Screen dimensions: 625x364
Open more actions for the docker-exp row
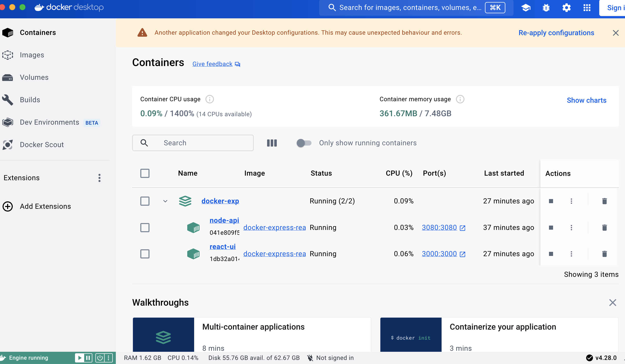571,201
